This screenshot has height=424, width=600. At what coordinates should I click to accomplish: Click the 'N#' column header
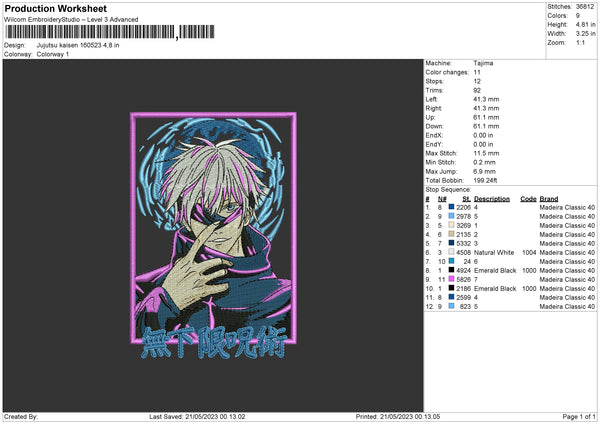(x=442, y=199)
